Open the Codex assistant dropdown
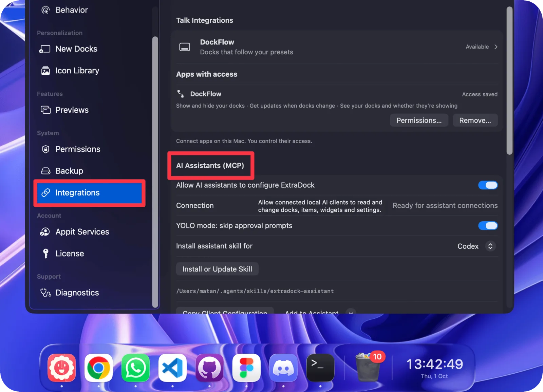Screen dimensions: 543x392 pyautogui.click(x=476, y=246)
